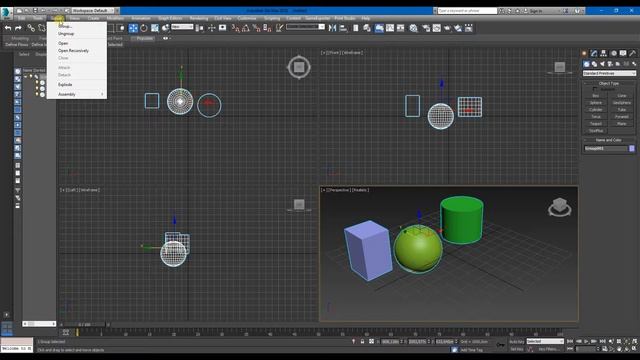Select the Cameras category in Create panel
640x360 pixels.
click(610, 64)
